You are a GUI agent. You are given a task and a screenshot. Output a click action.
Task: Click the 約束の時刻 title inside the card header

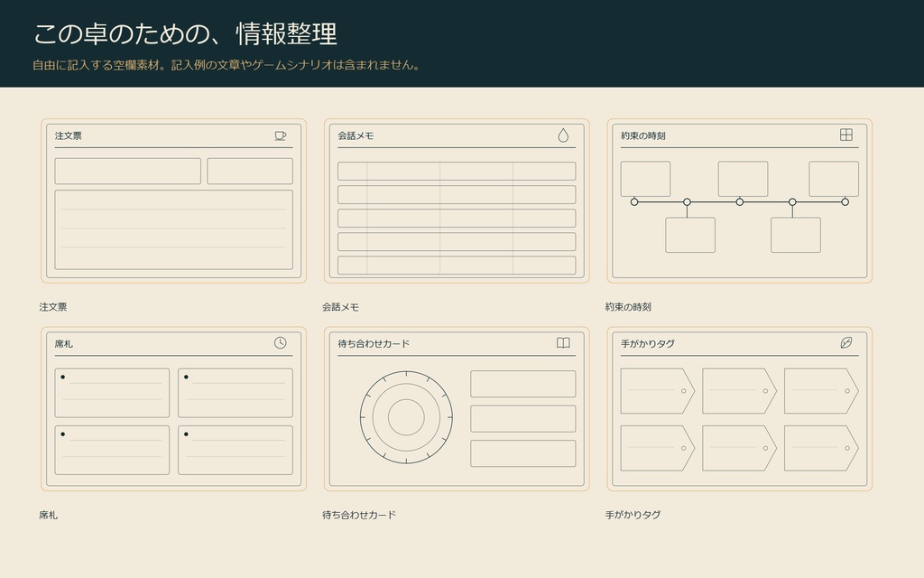pos(642,135)
